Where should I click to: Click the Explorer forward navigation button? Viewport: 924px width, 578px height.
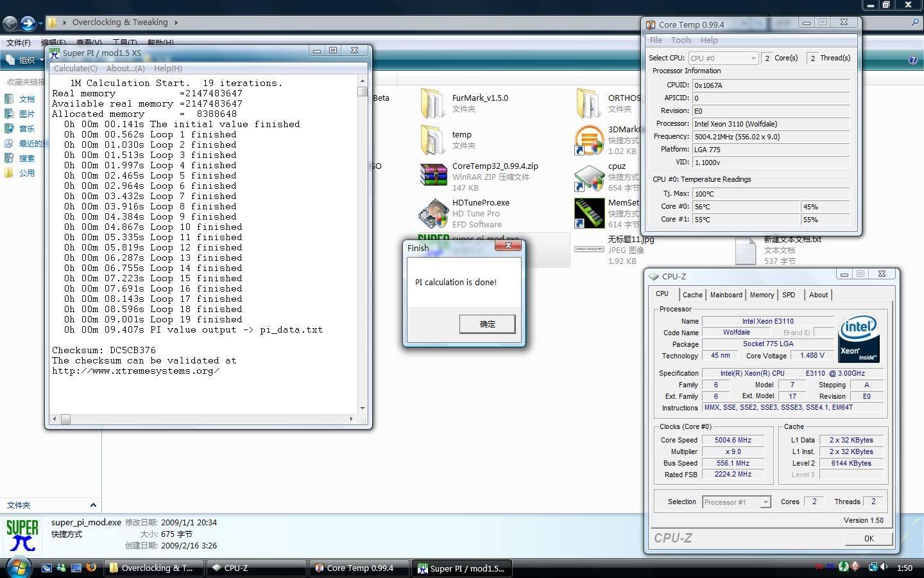[x=28, y=24]
